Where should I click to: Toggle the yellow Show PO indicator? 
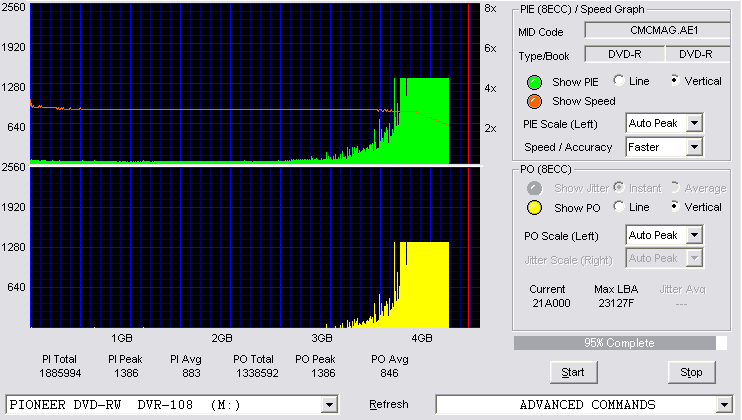click(x=534, y=208)
